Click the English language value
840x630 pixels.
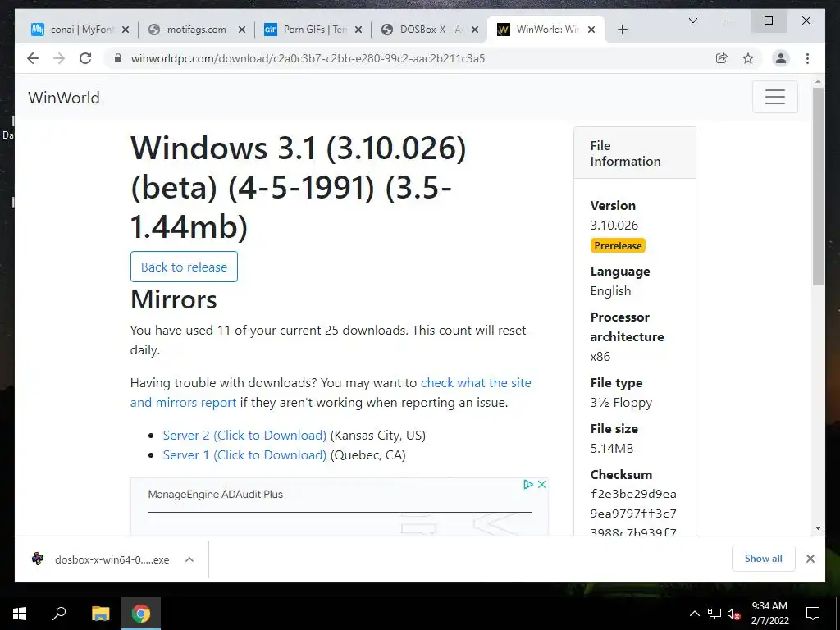(610, 291)
